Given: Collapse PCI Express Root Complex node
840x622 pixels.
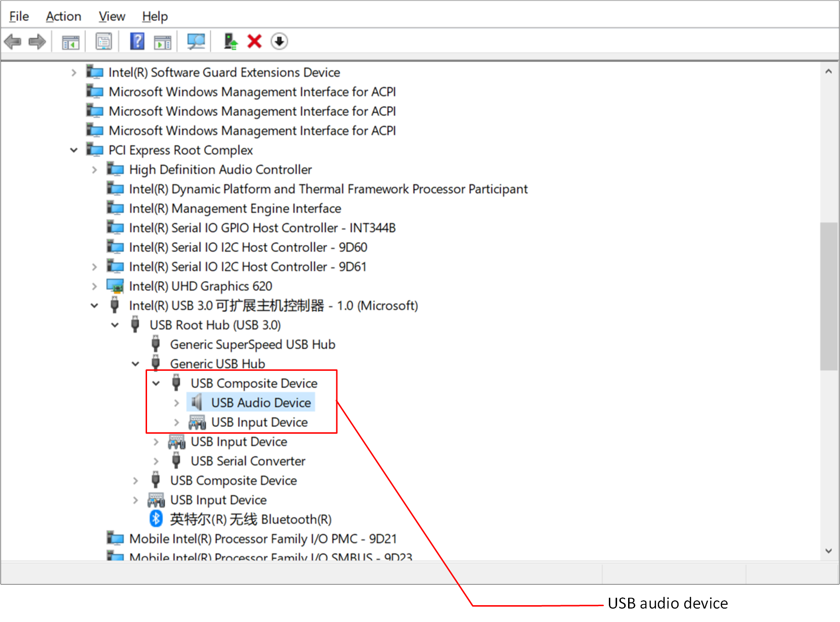Looking at the screenshot, I should pos(74,150).
